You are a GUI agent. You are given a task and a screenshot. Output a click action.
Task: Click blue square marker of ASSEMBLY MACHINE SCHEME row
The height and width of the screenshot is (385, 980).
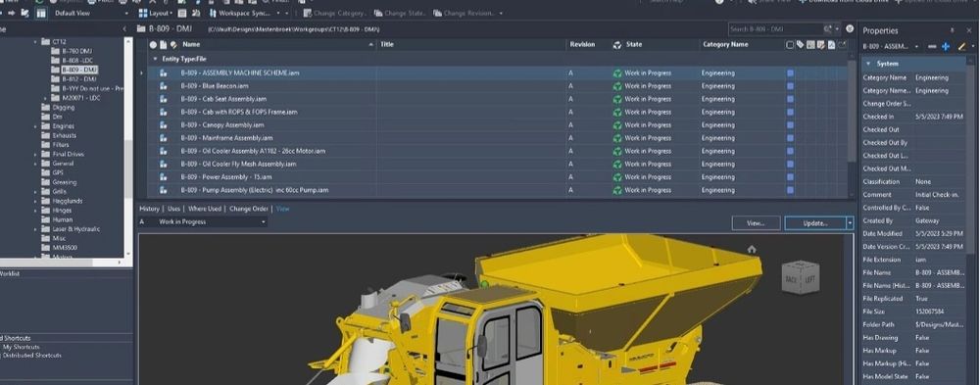pos(790,73)
